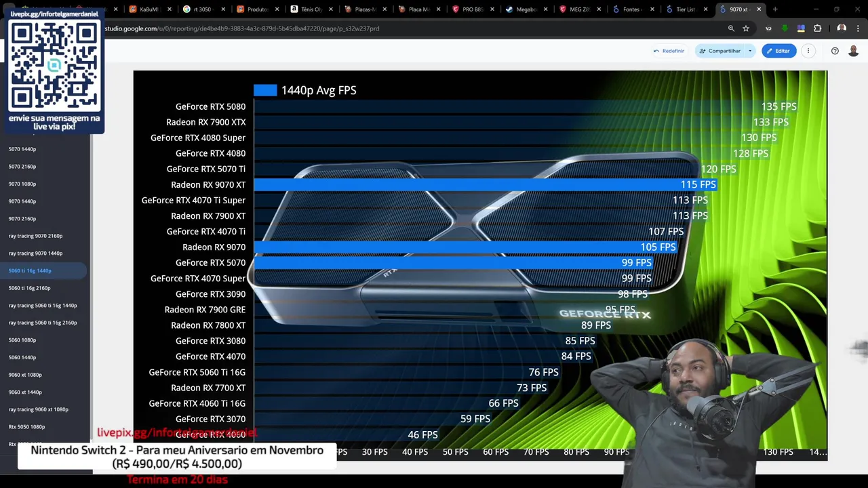868x488 pixels.
Task: Open ray tracing 9070 1440p page
Action: coord(35,253)
